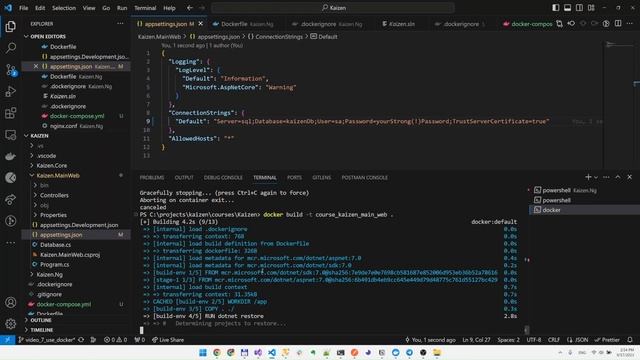Switch to the Ports panel tab
The image size is (640, 360).
point(294,178)
